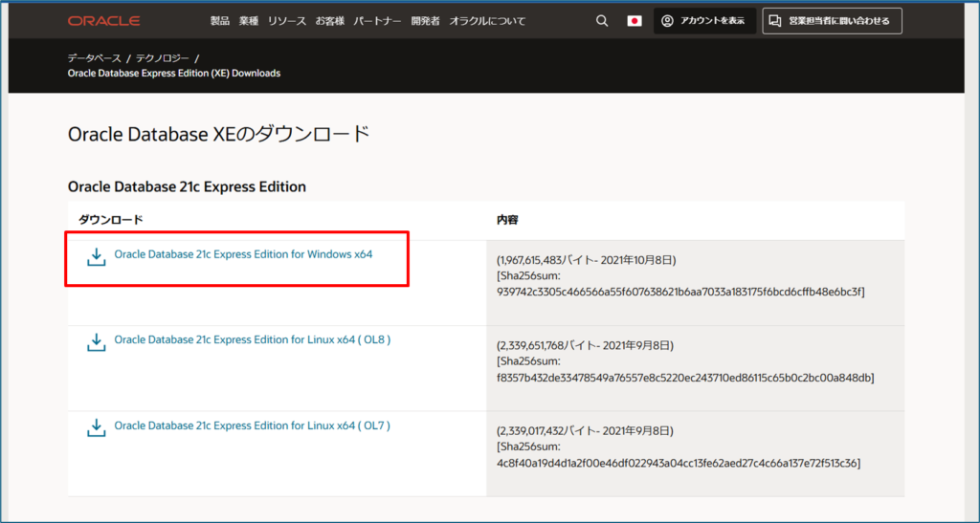Click the Japan flag country selector
This screenshot has height=523, width=980.
point(635,21)
